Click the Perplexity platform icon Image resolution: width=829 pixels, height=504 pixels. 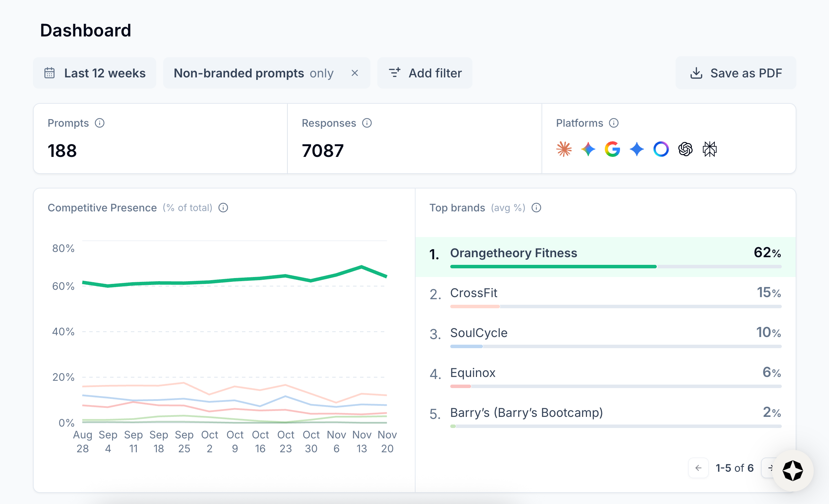710,149
